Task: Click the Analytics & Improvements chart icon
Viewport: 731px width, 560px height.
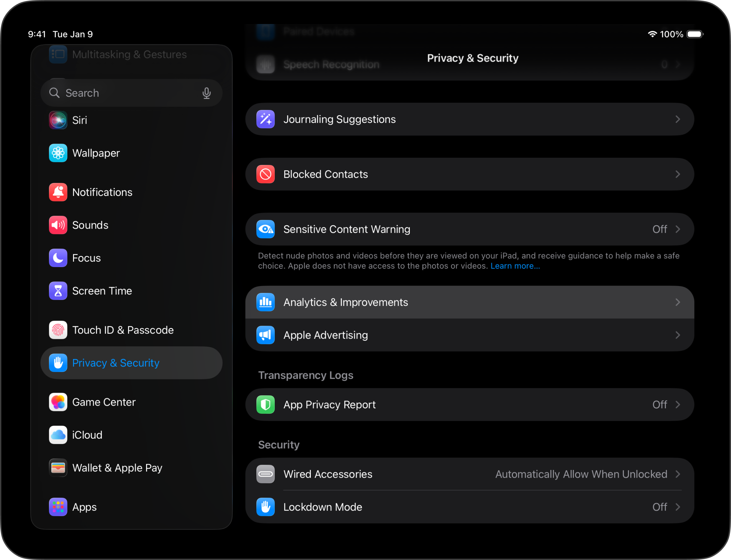Action: (265, 302)
